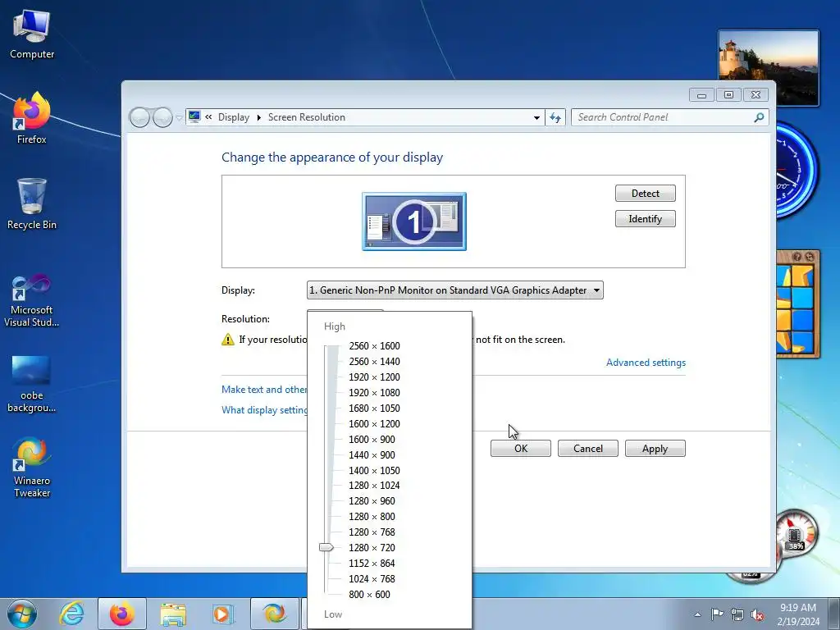Choose 1440 × 900 resolution
Viewport: 840px width, 630px height.
(372, 454)
